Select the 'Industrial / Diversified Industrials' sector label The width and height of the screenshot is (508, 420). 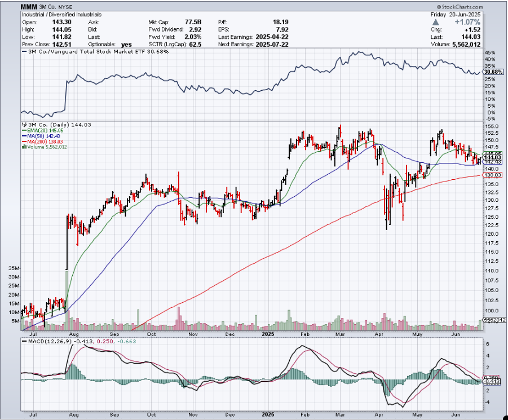pos(61,15)
